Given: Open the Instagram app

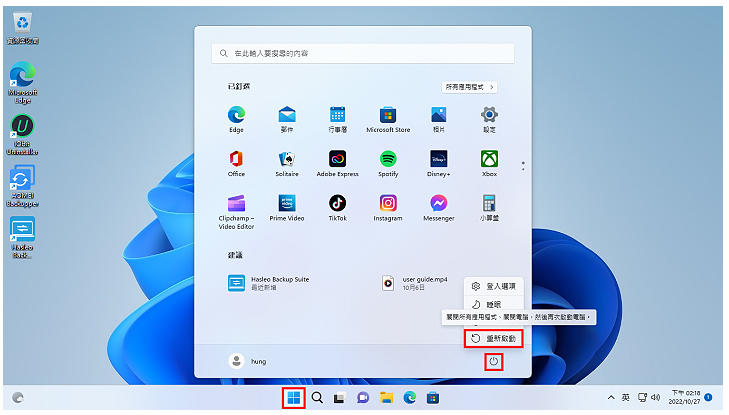Looking at the screenshot, I should click(388, 208).
